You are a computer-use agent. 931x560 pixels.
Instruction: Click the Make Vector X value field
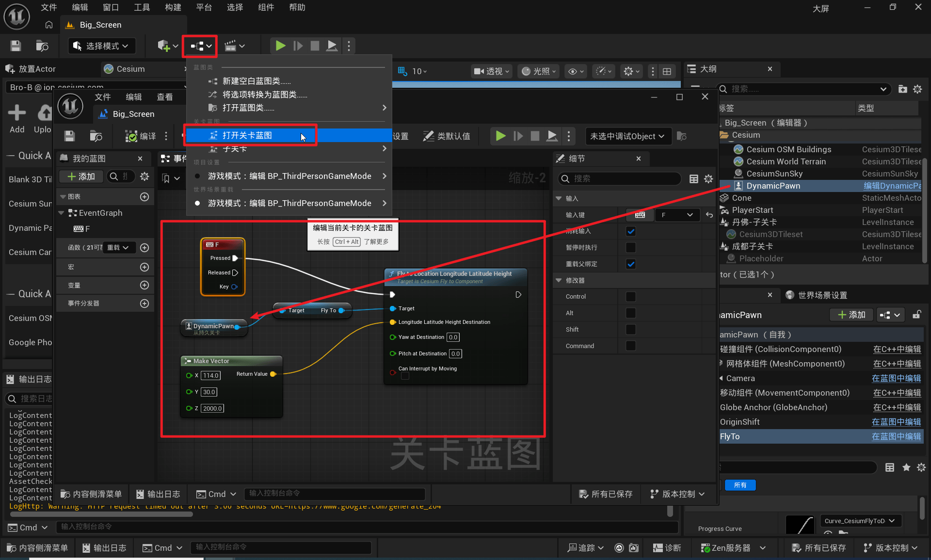point(210,376)
